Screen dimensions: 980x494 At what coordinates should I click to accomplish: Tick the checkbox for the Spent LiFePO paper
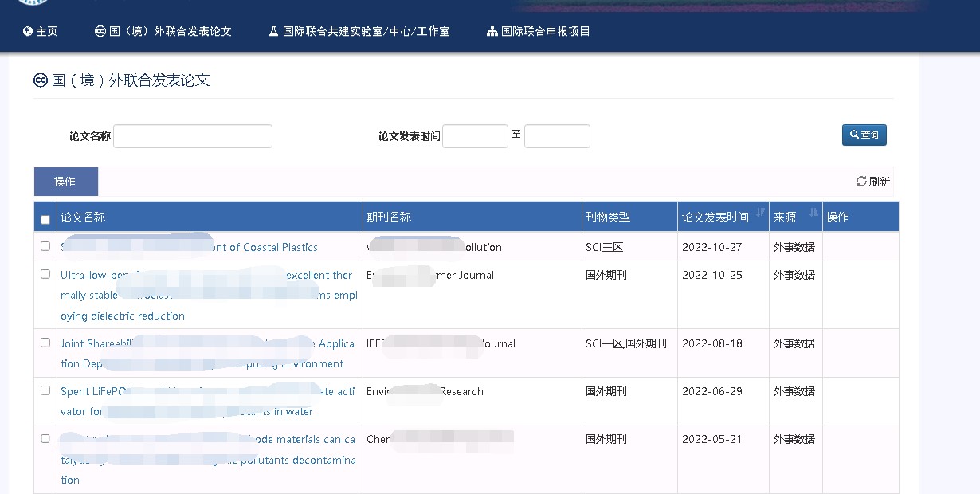(x=45, y=390)
